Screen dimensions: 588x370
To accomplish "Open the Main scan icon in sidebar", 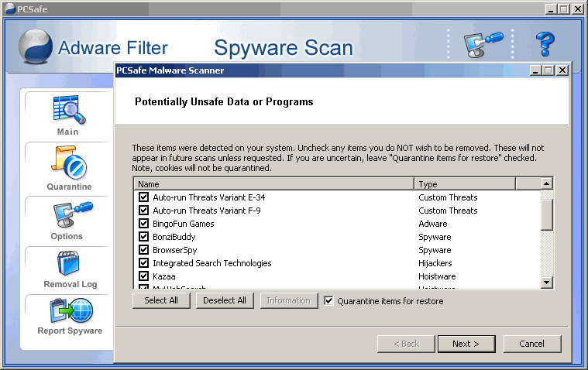I will click(x=70, y=110).
